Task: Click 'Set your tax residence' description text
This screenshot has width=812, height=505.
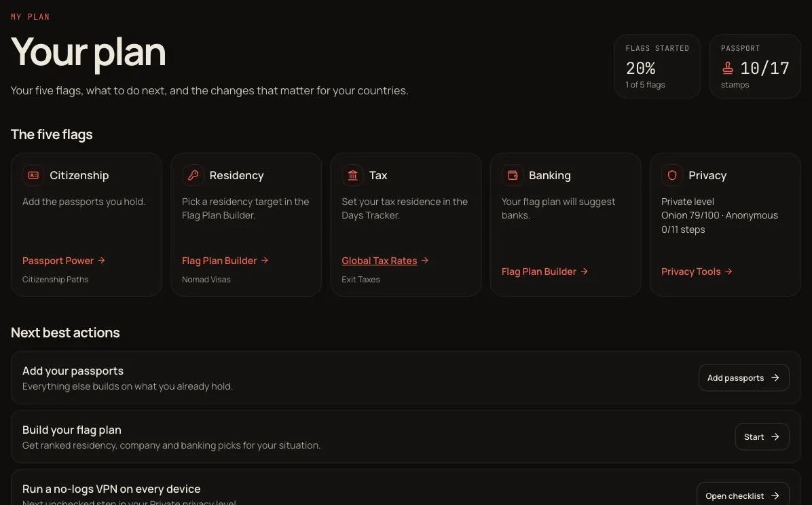Action: [405, 208]
